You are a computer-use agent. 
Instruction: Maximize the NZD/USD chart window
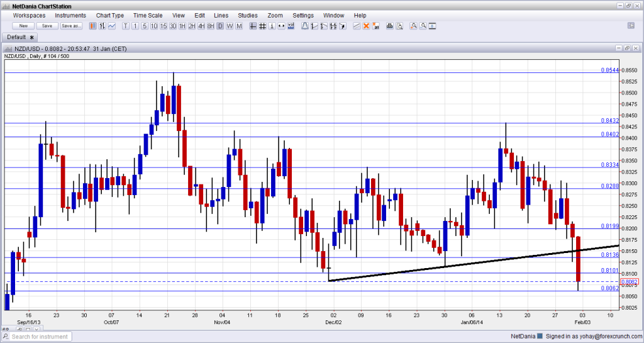coord(627,48)
